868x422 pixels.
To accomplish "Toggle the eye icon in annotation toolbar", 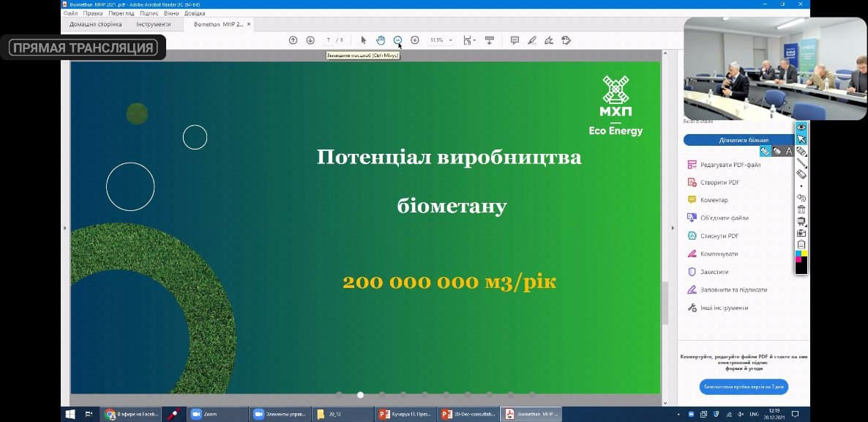I will click(x=801, y=127).
